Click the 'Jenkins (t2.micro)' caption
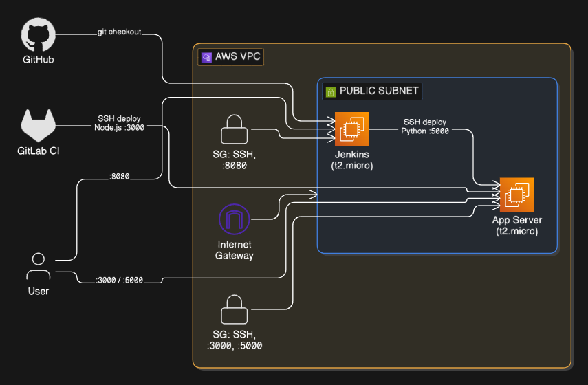The width and height of the screenshot is (588, 385). click(351, 160)
